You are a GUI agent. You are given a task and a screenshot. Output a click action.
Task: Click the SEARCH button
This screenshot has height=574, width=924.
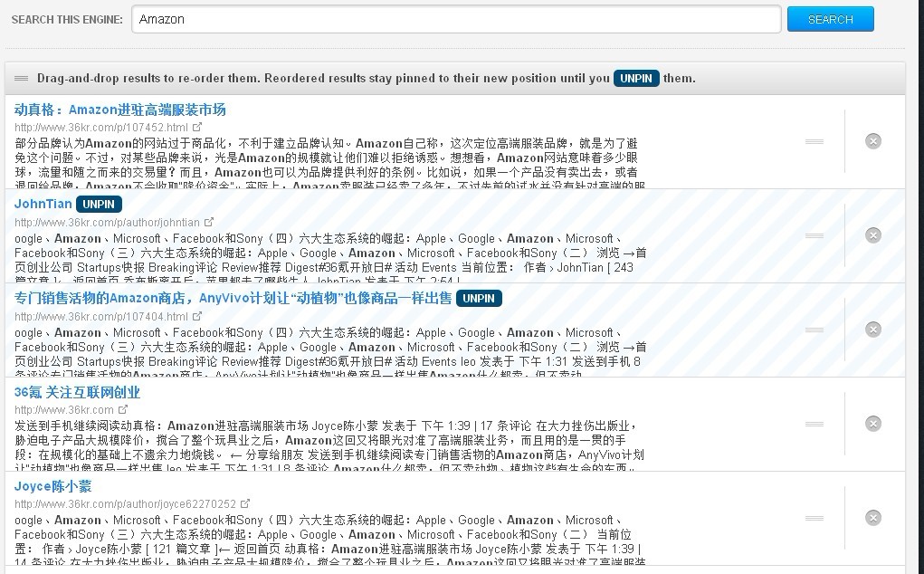click(x=830, y=19)
